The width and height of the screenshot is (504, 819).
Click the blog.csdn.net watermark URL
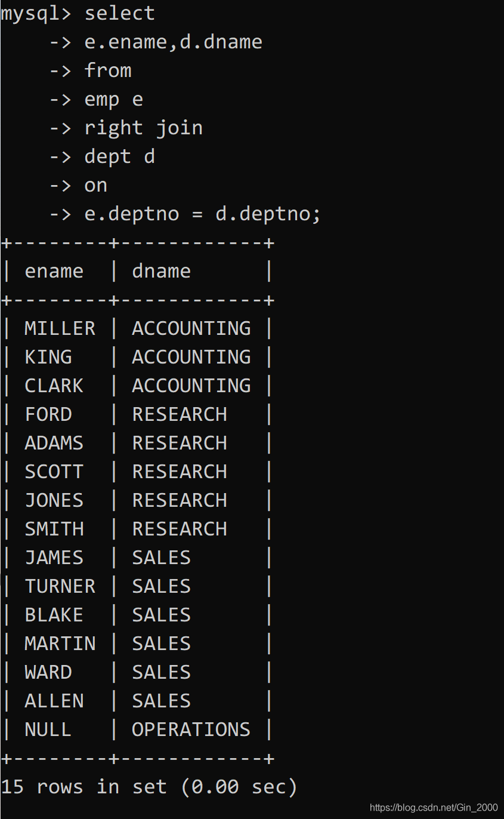(x=434, y=808)
